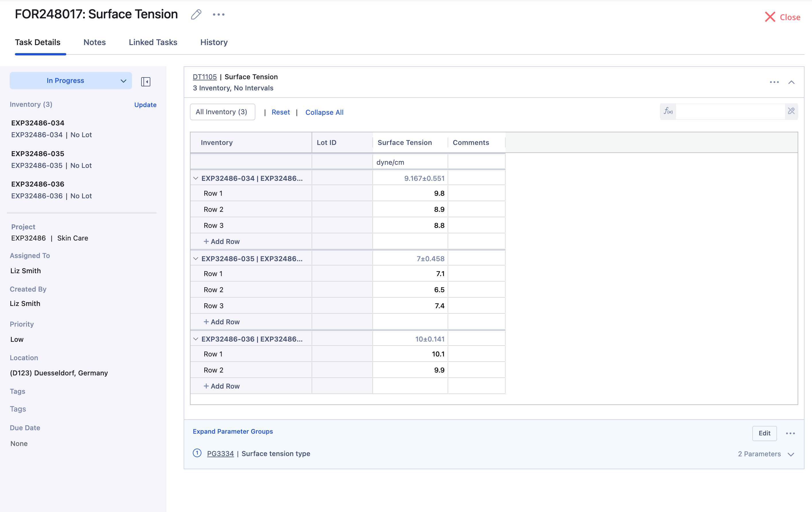Open the Linked Tasks tab
The image size is (812, 512).
coord(153,42)
